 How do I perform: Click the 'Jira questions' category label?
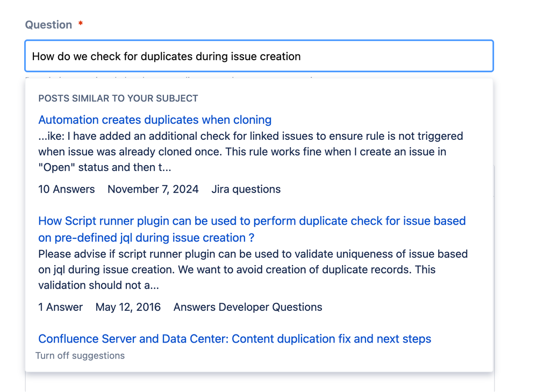(246, 189)
